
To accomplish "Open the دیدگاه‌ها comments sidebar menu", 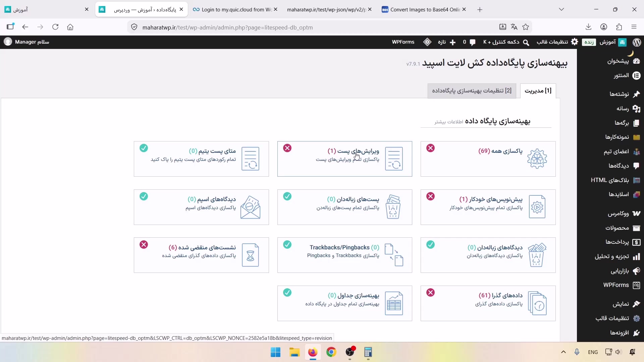I will point(624,166).
